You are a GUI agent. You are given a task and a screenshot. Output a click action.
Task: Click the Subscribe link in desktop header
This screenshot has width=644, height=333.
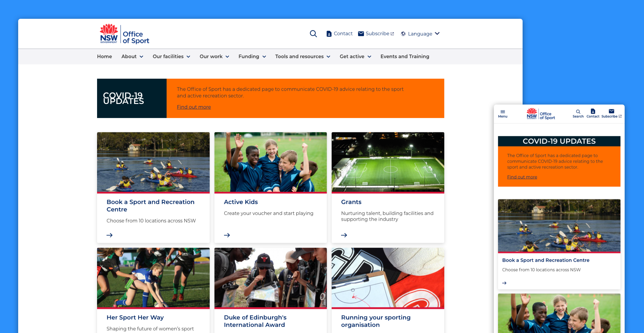[377, 33]
